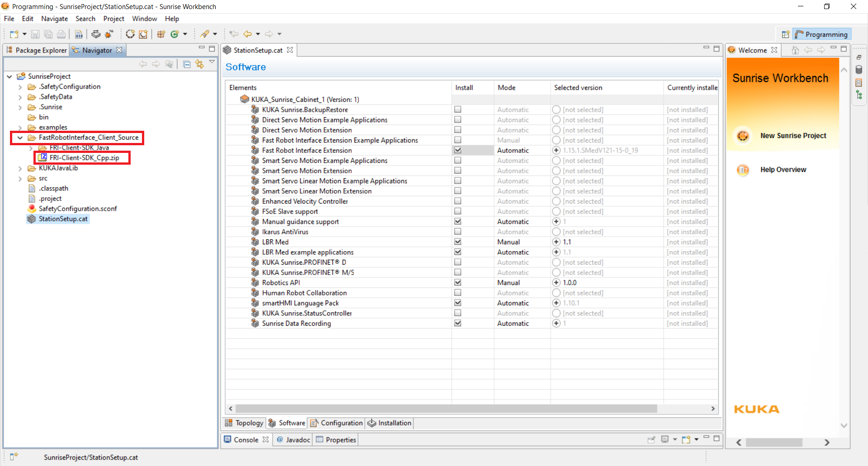Click the software table horizontal scrollbar
Screen dimensions: 868x466
coord(446,409)
